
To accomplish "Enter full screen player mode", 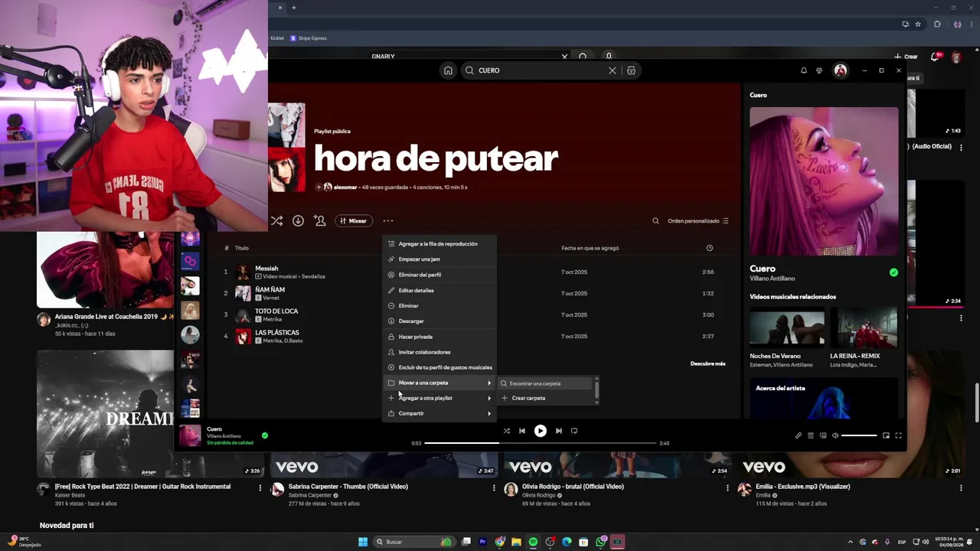I will tap(898, 435).
